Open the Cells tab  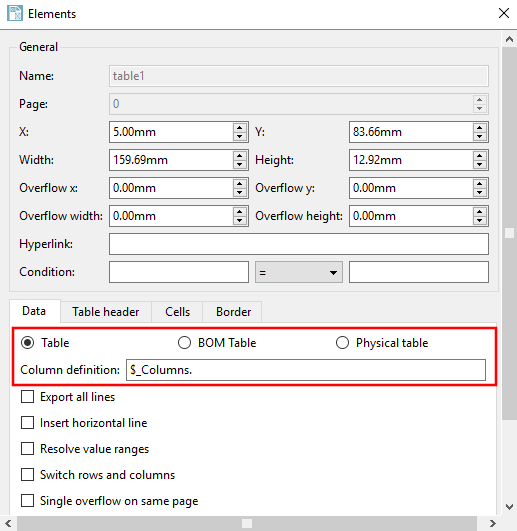pyautogui.click(x=177, y=312)
